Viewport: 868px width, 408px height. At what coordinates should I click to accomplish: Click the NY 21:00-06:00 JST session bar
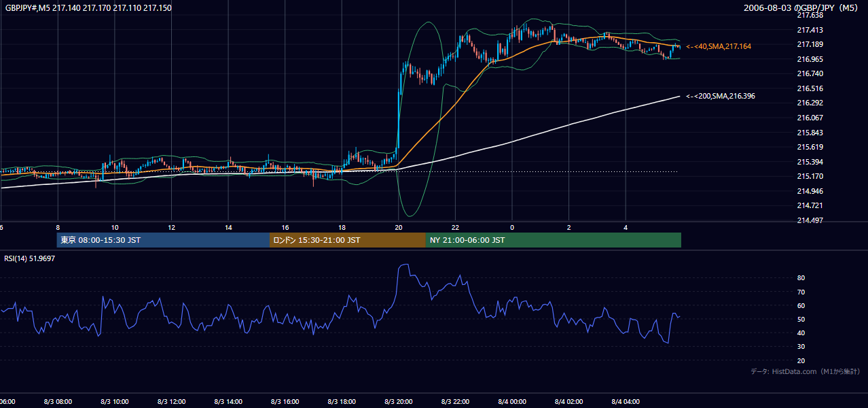(x=554, y=240)
